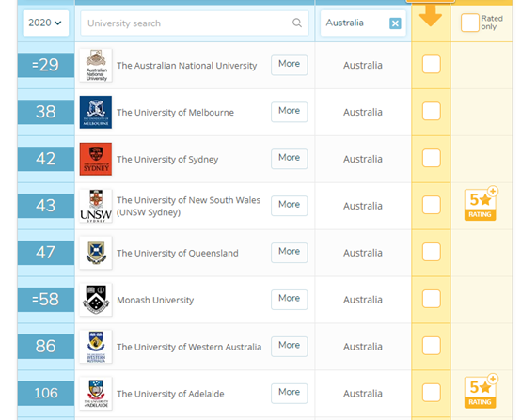Open The University of Sydney link
Image resolution: width=521 pixels, height=420 pixels.
coord(167,160)
